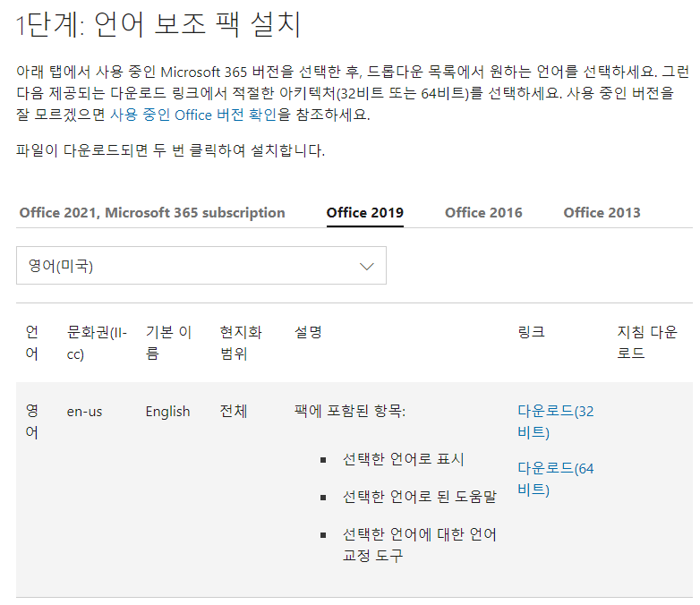Click the 지침 다운로드 column header
The width and height of the screenshot is (700, 605).
point(647,343)
